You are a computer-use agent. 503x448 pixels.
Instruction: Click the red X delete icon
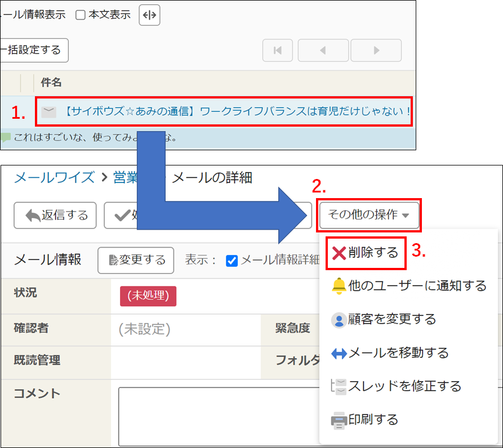tap(339, 253)
